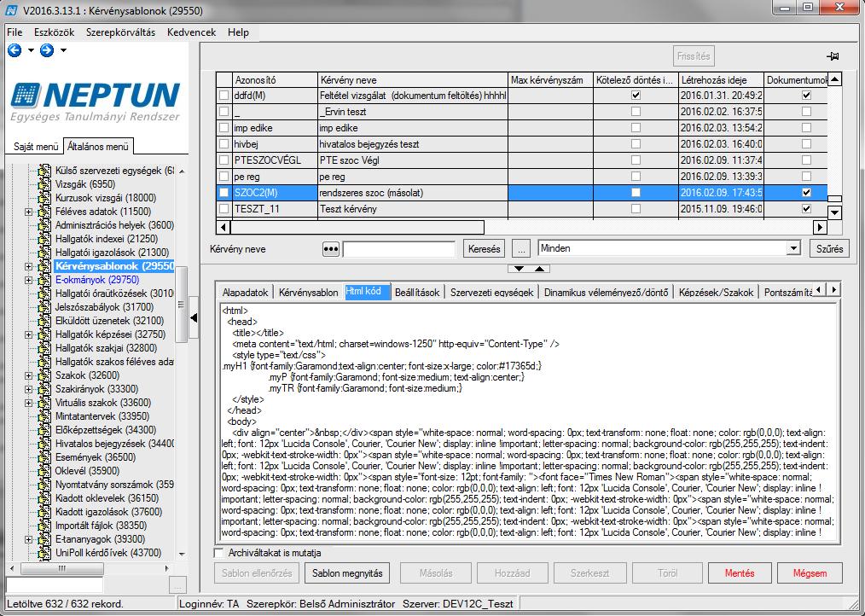Click the Jelszószabályok node icon
Image resolution: width=865 pixels, height=616 pixels.
click(44, 307)
